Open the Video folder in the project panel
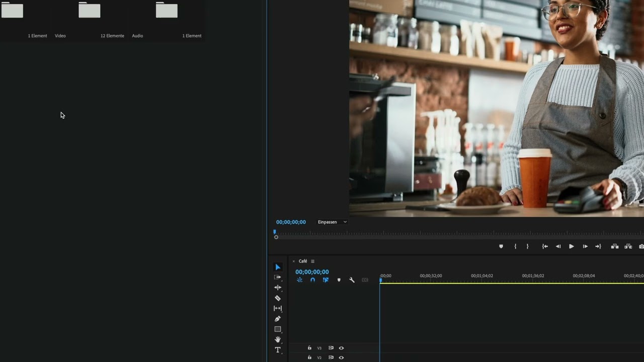 coord(89,10)
